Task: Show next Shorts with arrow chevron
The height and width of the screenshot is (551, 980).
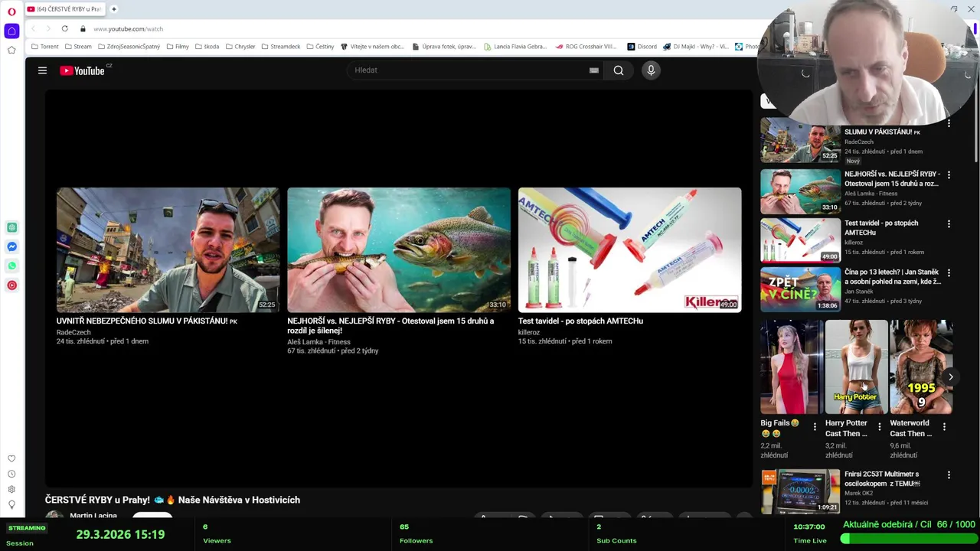Action: (x=950, y=377)
